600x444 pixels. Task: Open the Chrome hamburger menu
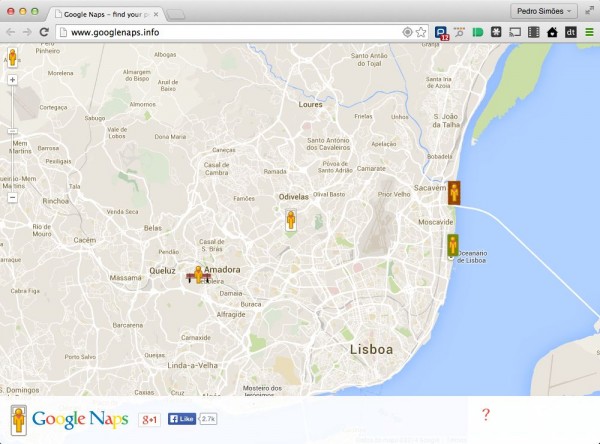coord(589,33)
